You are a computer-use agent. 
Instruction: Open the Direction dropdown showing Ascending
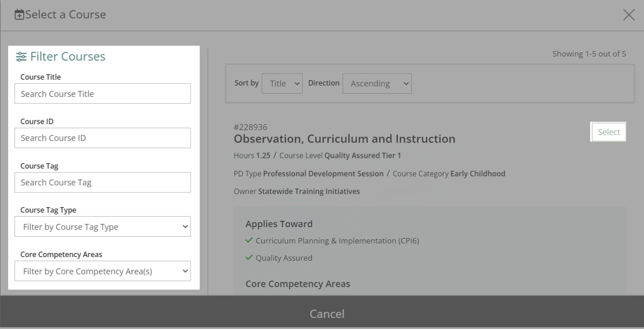[377, 83]
